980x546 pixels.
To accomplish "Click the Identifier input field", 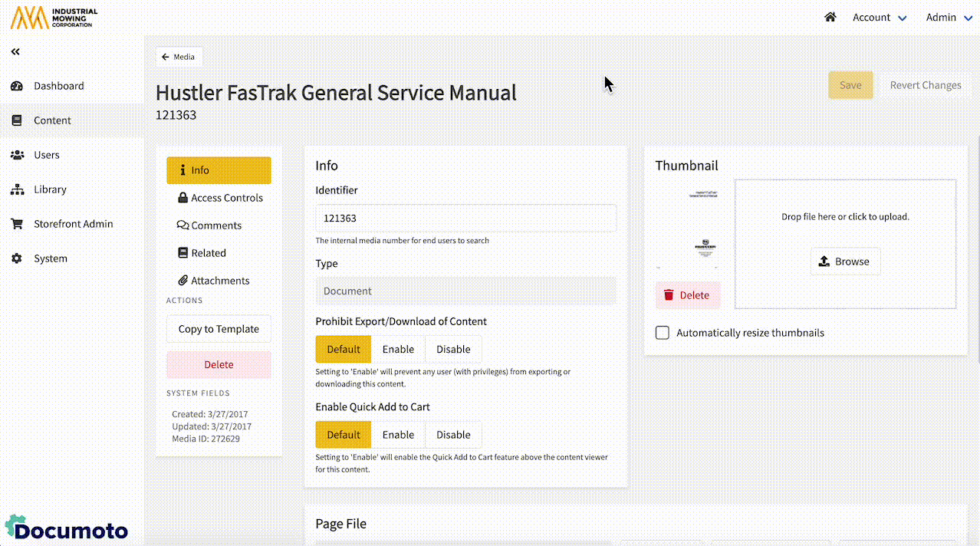I will [465, 219].
